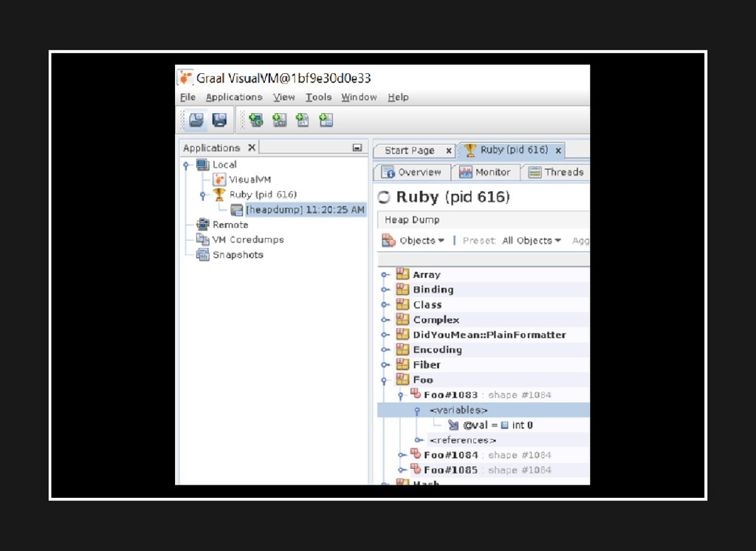Viewport: 756px width, 551px height.
Task: Select the [heapdump] 11:20:25 AM entry
Action: [305, 210]
